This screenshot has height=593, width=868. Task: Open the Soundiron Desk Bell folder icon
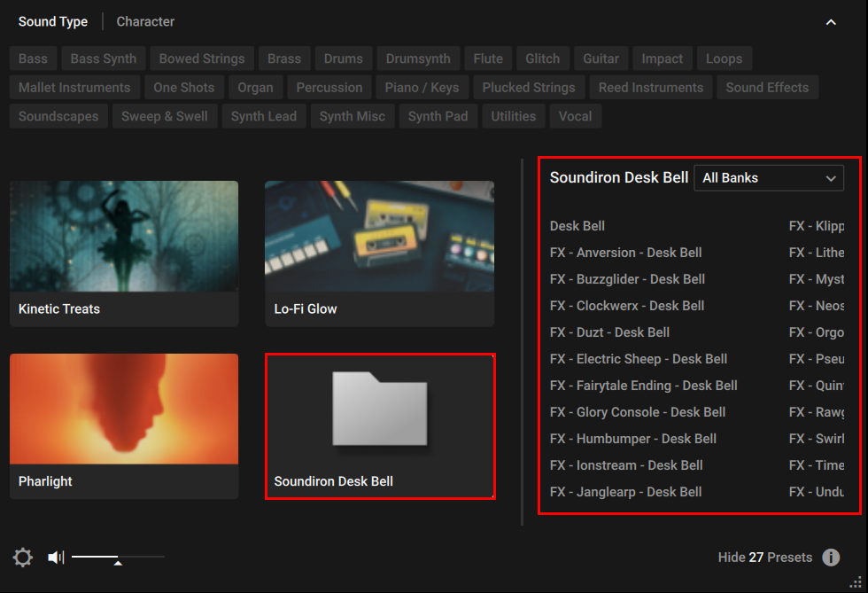pyautogui.click(x=379, y=408)
